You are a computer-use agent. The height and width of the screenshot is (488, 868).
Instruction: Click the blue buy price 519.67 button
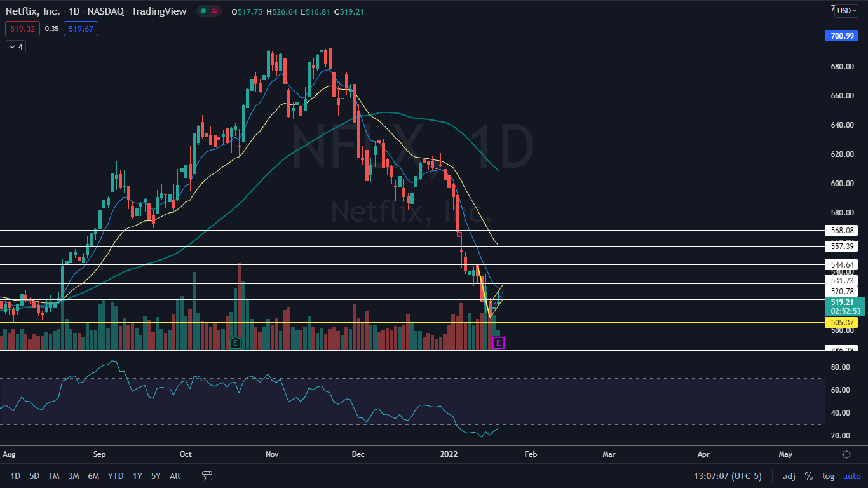coord(81,28)
